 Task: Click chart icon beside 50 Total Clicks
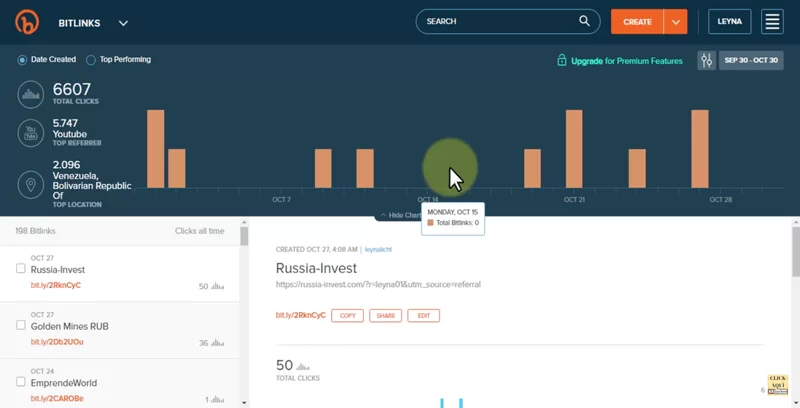pos(303,366)
